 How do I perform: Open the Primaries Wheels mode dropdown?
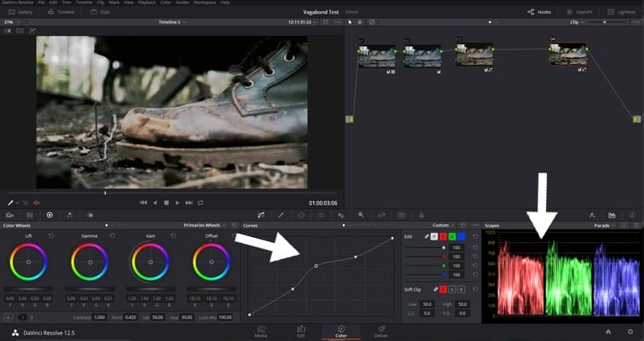tap(206, 225)
